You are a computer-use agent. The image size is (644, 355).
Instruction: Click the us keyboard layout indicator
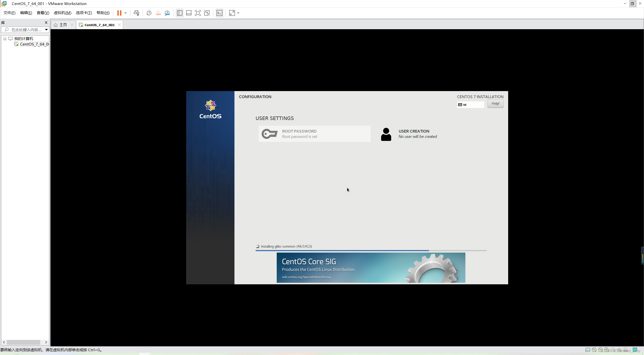470,105
